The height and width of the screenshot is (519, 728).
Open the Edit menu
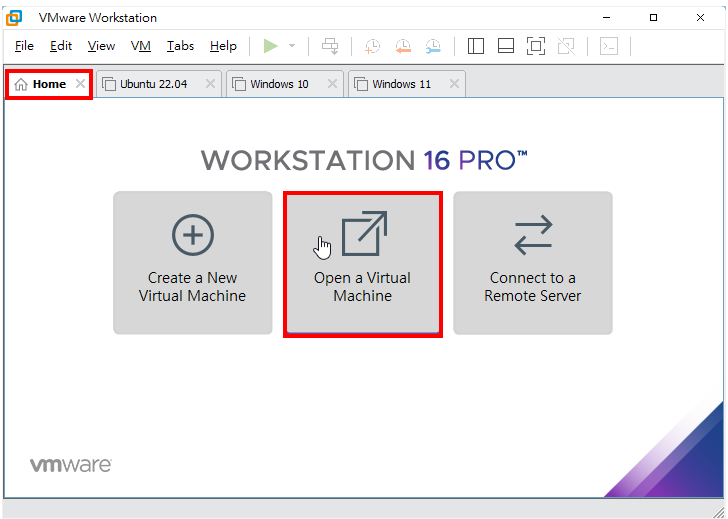(61, 46)
